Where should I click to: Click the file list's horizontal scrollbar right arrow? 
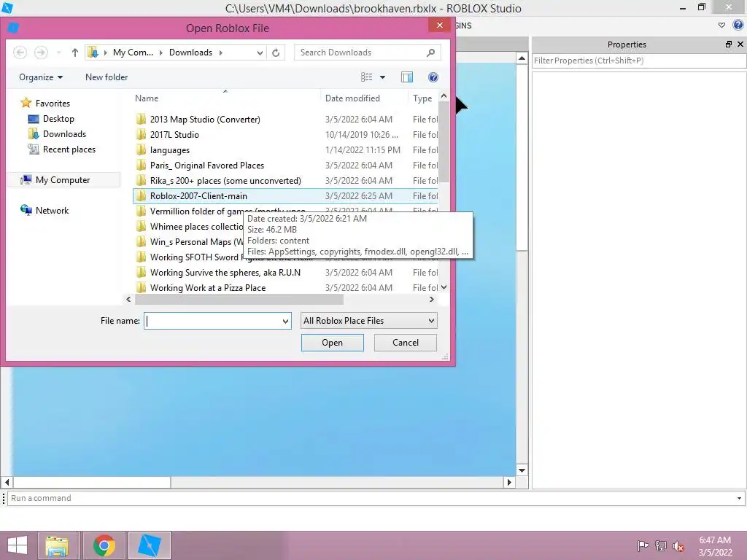point(432,300)
